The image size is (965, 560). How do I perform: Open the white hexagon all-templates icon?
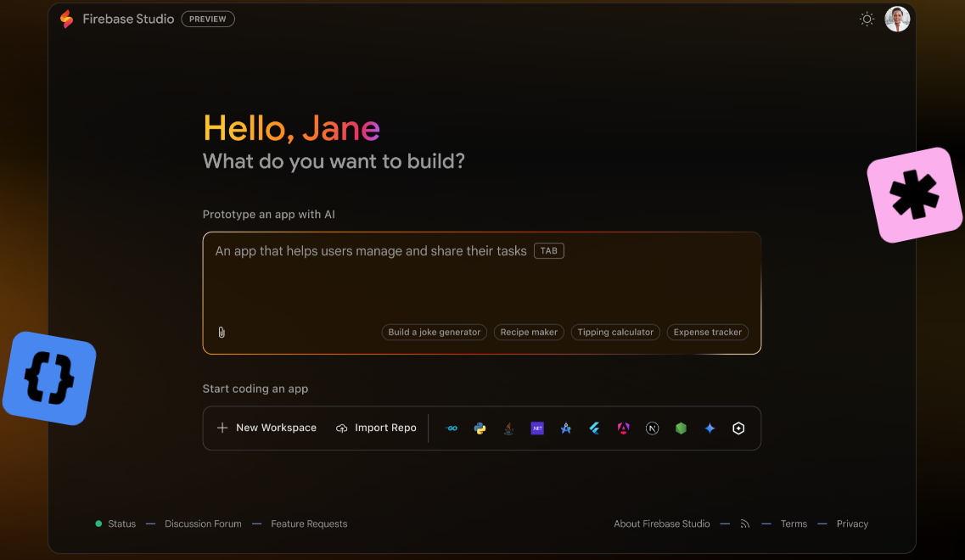(738, 428)
